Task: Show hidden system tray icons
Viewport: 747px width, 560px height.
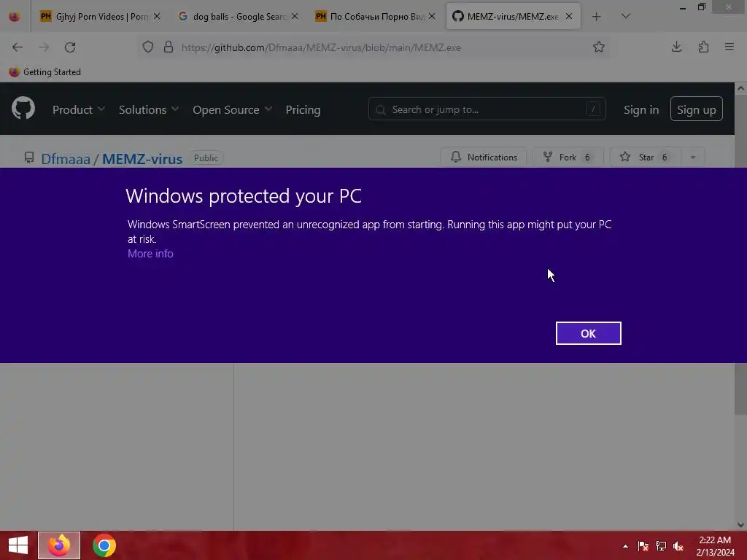Action: pos(625,546)
